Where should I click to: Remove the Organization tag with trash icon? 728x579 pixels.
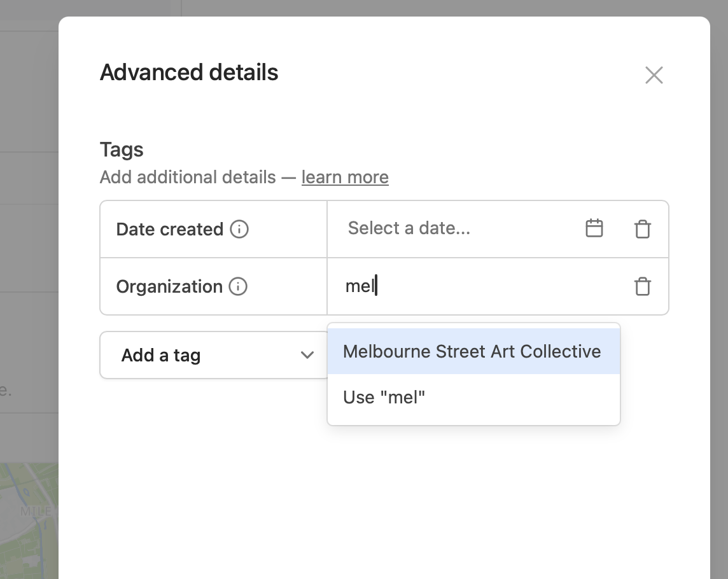(643, 286)
